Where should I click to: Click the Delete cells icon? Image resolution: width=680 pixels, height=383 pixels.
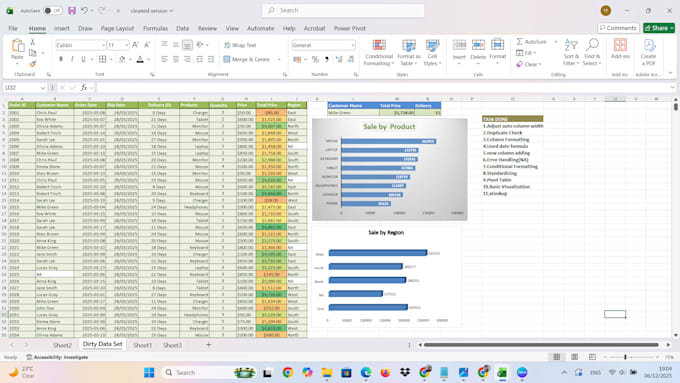pyautogui.click(x=478, y=45)
